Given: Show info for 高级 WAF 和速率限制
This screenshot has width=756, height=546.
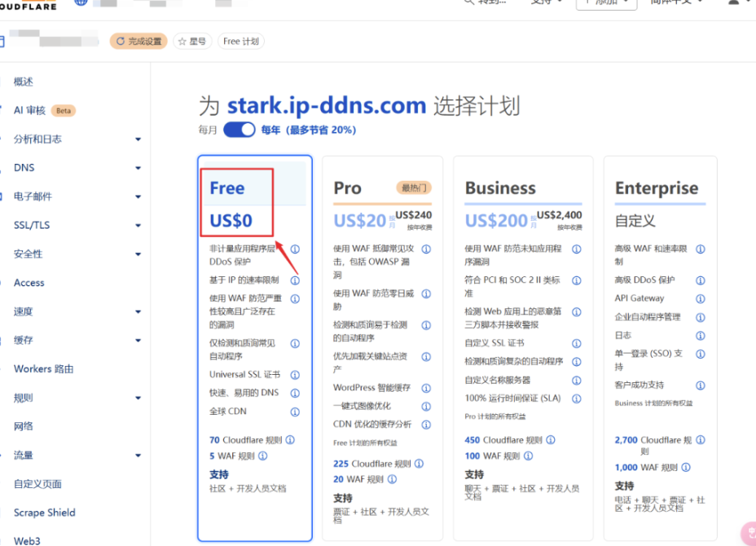Looking at the screenshot, I should point(701,249).
